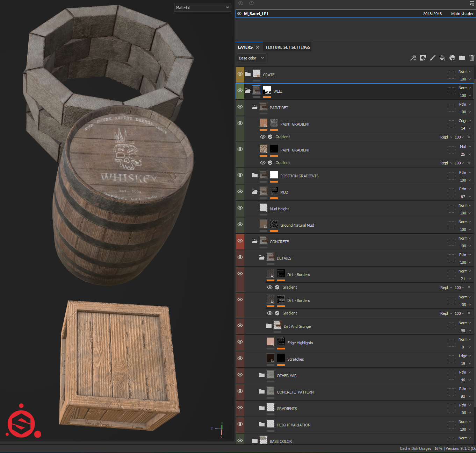Open the Base color channel dropdown
This screenshot has height=453, width=476.
[252, 58]
